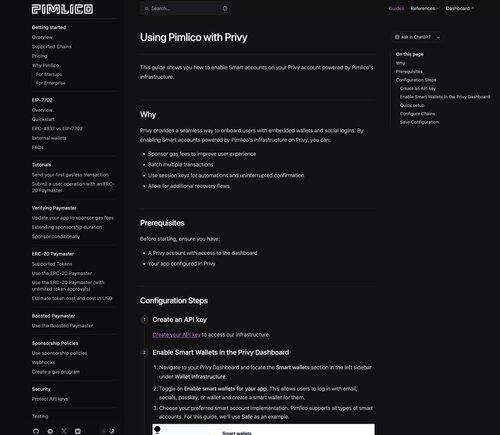Toggle the dark mode moon icon
The width and height of the screenshot is (500, 435).
tap(112, 431)
